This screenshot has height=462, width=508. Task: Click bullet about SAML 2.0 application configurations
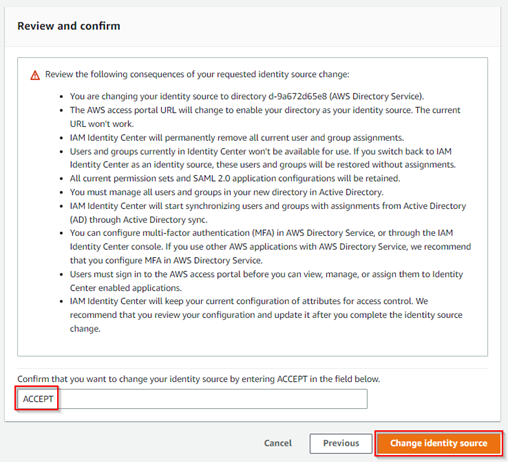tap(235, 178)
